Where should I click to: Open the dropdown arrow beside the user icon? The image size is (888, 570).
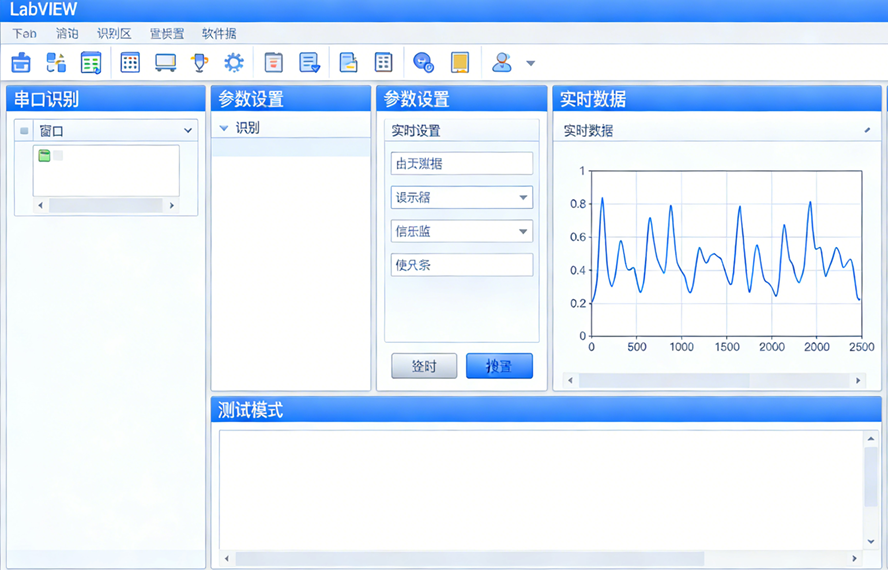point(531,63)
